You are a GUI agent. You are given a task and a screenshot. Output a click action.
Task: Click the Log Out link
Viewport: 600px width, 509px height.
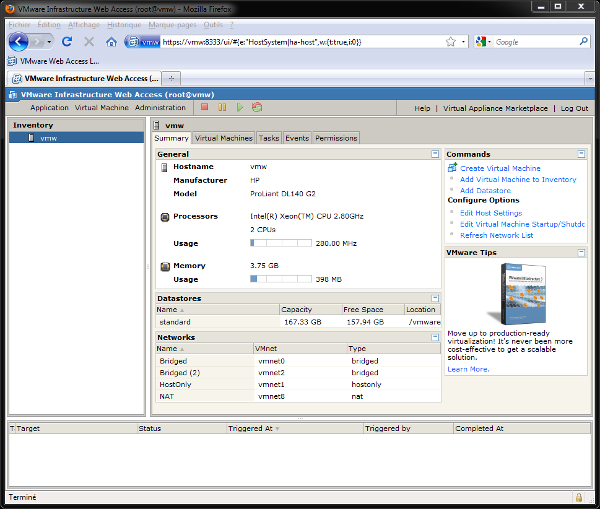574,108
